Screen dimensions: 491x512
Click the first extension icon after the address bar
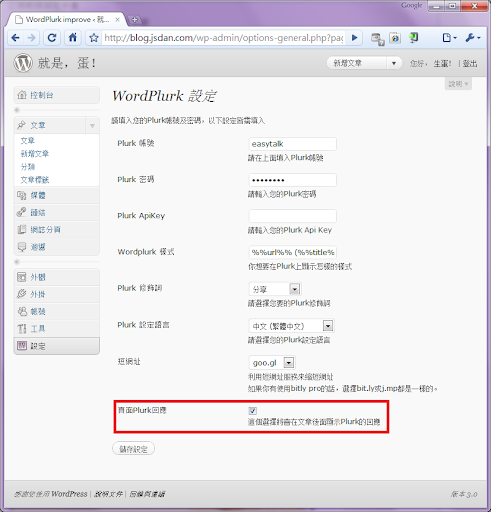point(377,38)
